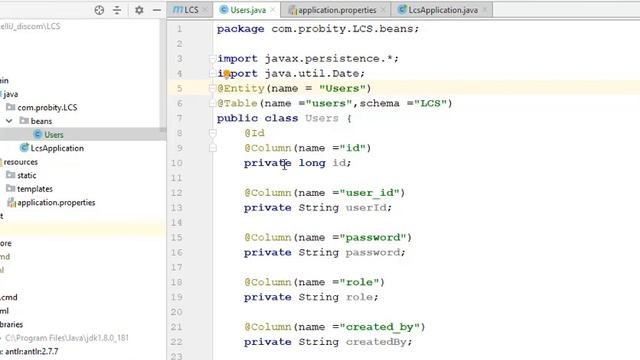Click the beans folder icon

(24, 121)
